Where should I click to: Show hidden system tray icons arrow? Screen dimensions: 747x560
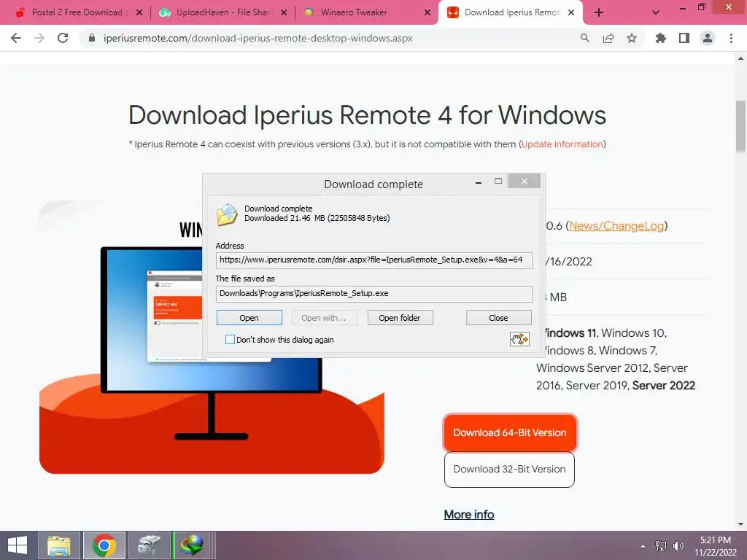[643, 546]
